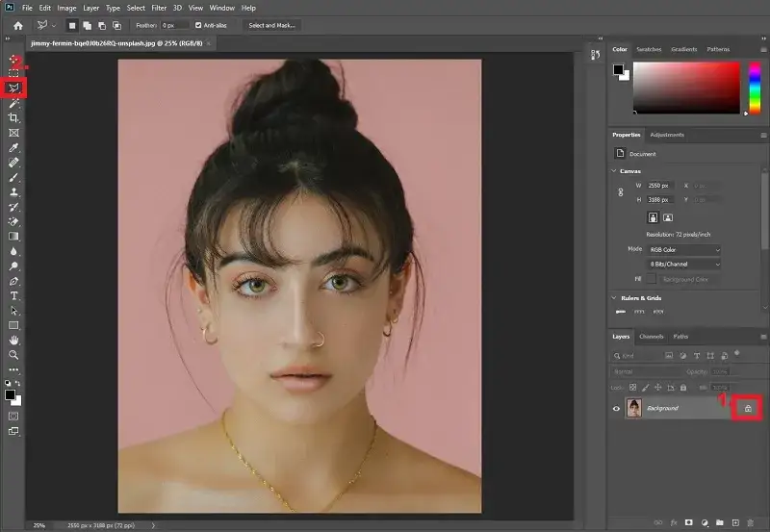
Task: Select landscape canvas orientation button
Action: click(668, 218)
